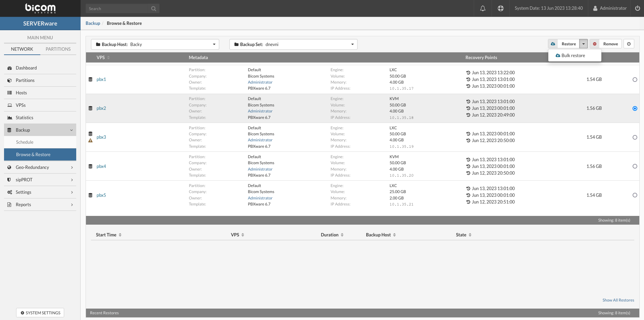Viewport: 644px width, 320px height.
Task: Switch to the PARTITIONS tab
Action: point(58,49)
